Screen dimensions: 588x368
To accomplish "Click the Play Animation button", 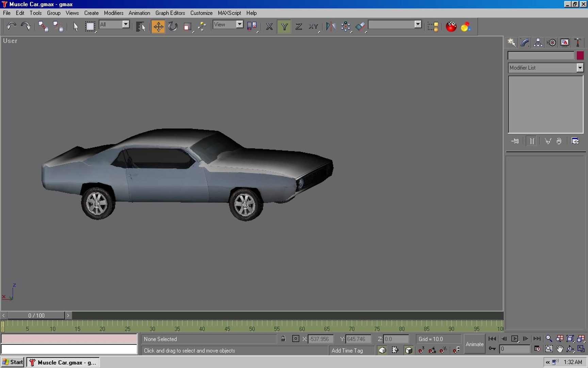I will point(514,339).
